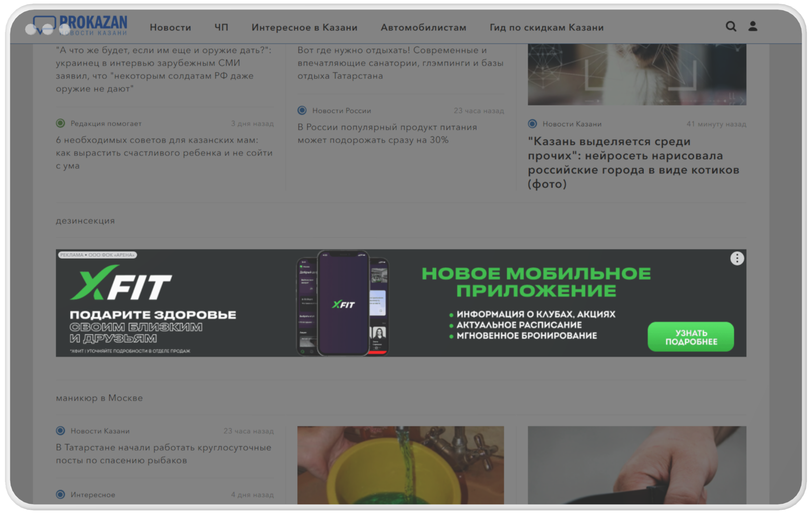
Task: Click the phone mockups in the XFIT banner
Action: pos(343,303)
